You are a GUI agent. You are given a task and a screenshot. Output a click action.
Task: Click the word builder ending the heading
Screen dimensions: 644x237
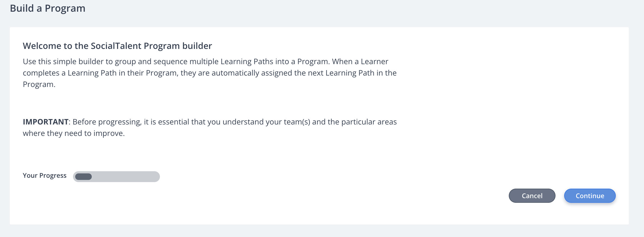[197, 46]
